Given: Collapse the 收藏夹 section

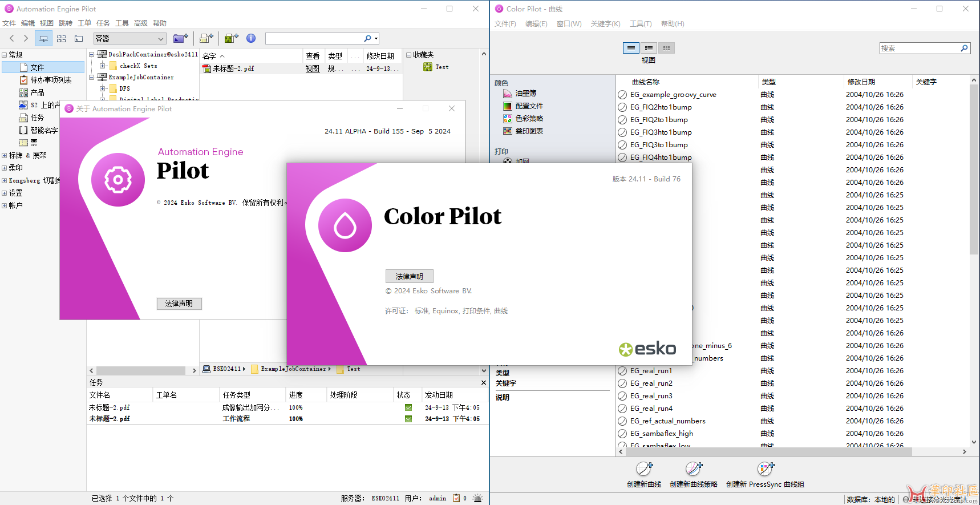Looking at the screenshot, I should pos(408,55).
